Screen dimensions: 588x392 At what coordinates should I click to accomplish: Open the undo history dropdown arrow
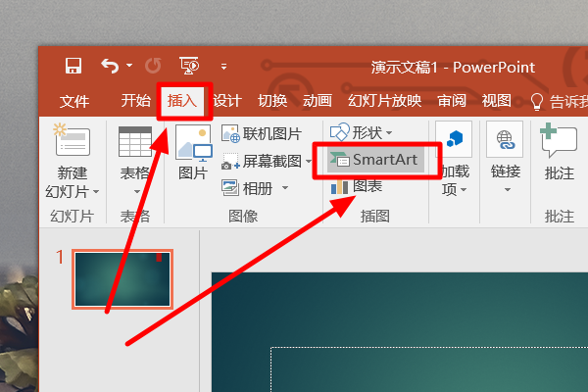[129, 66]
